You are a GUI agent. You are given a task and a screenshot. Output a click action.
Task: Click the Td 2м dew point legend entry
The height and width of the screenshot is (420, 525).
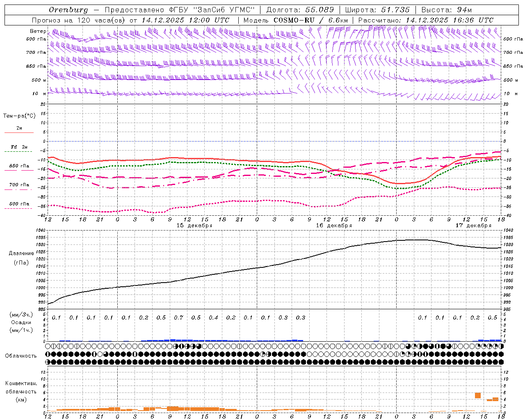coord(19,147)
